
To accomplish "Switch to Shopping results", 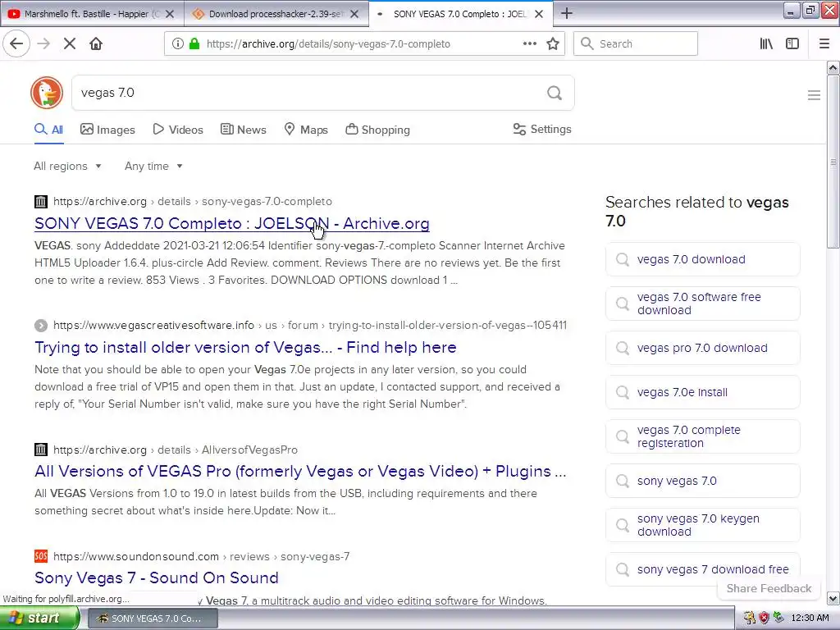I will (x=377, y=130).
